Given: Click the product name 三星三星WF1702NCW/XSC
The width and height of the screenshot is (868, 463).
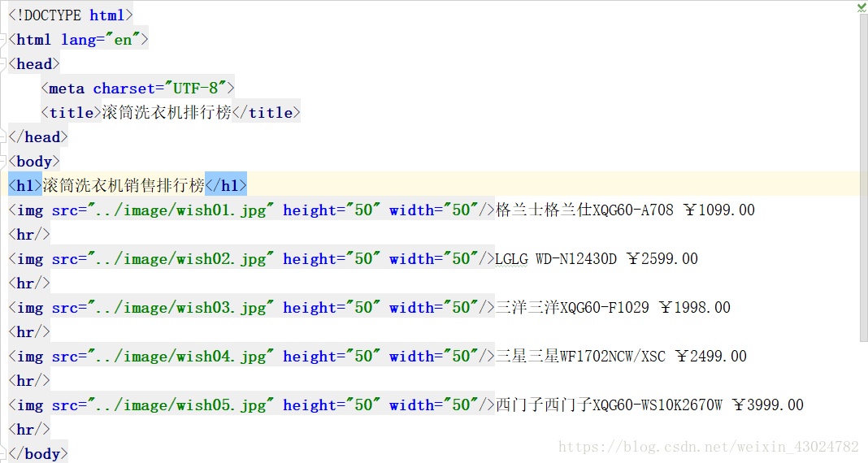Looking at the screenshot, I should click(580, 357).
